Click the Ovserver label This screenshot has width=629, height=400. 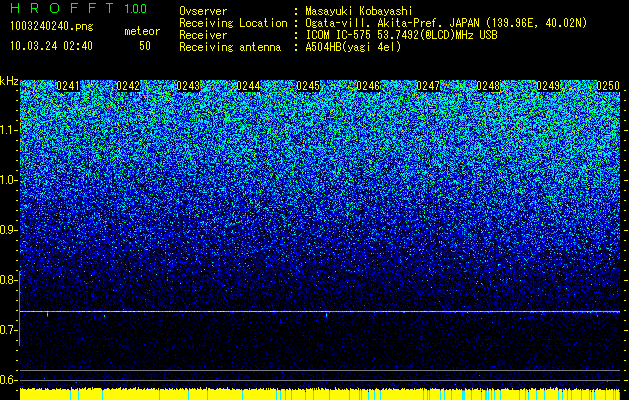point(203,11)
